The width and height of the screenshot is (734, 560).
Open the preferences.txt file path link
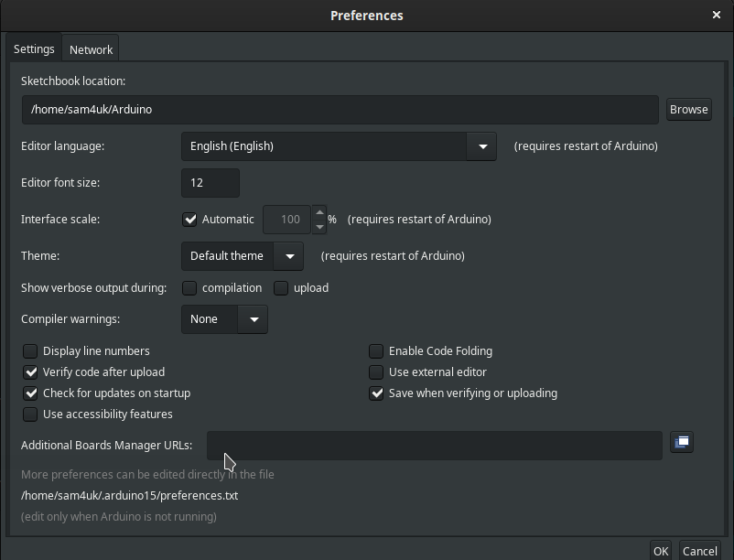tap(130, 495)
